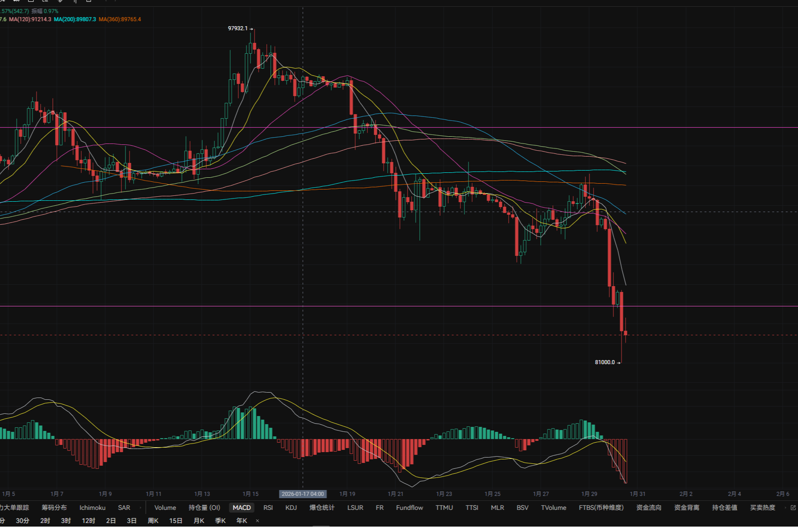The width and height of the screenshot is (798, 532).
Task: Open the 爆仓统计 liquidation statistics
Action: 321,508
